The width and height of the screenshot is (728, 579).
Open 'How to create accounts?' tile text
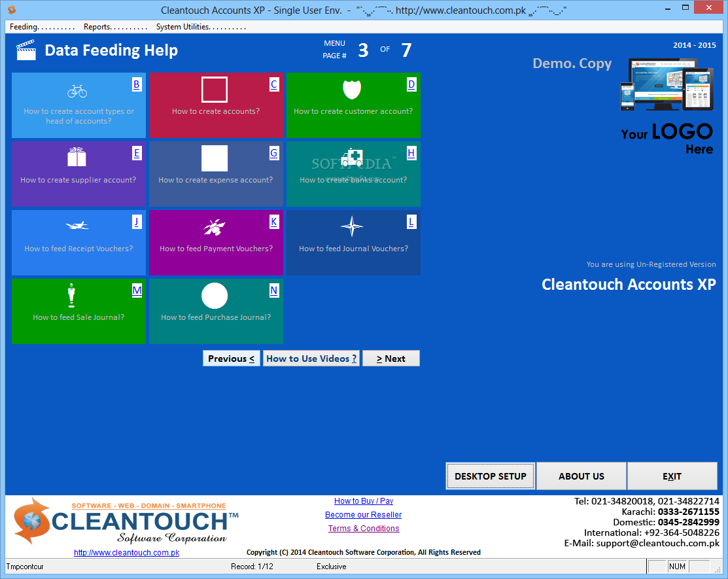pos(216,111)
